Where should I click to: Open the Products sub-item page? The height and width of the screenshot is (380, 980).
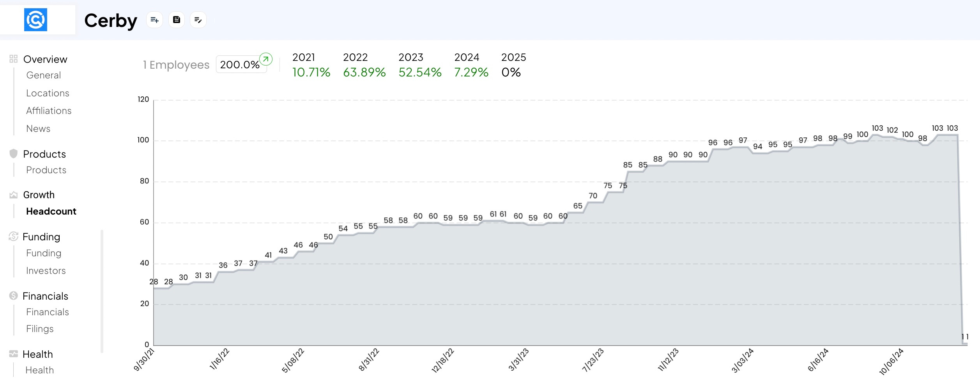pyautogui.click(x=46, y=170)
